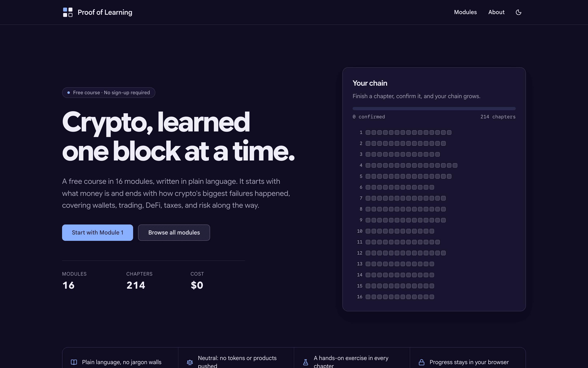Select last block in chain row 9
This screenshot has height=368, width=588.
pos(443,220)
